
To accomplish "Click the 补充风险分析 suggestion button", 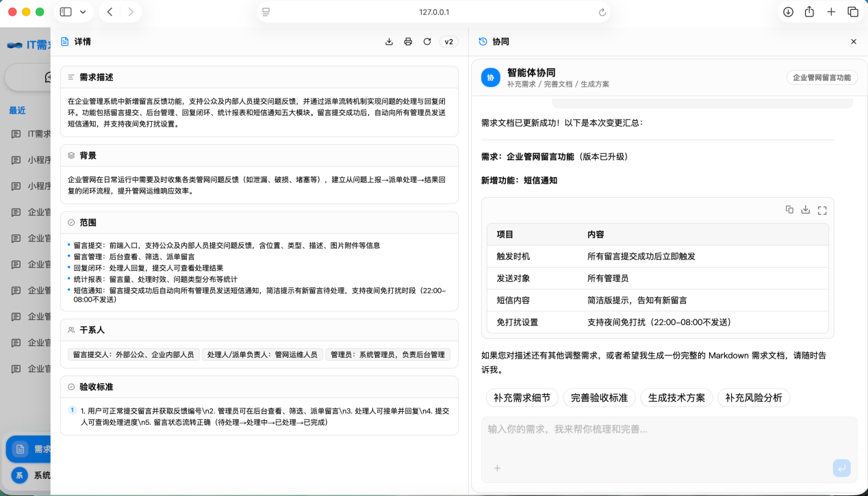I will click(754, 397).
